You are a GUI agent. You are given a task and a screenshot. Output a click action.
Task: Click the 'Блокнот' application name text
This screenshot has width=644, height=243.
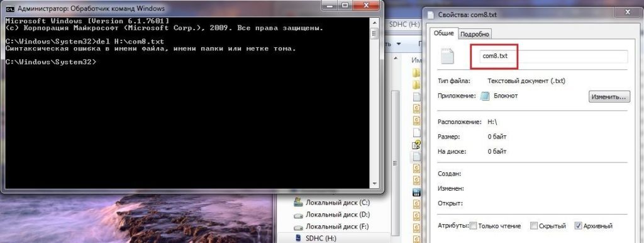click(505, 96)
